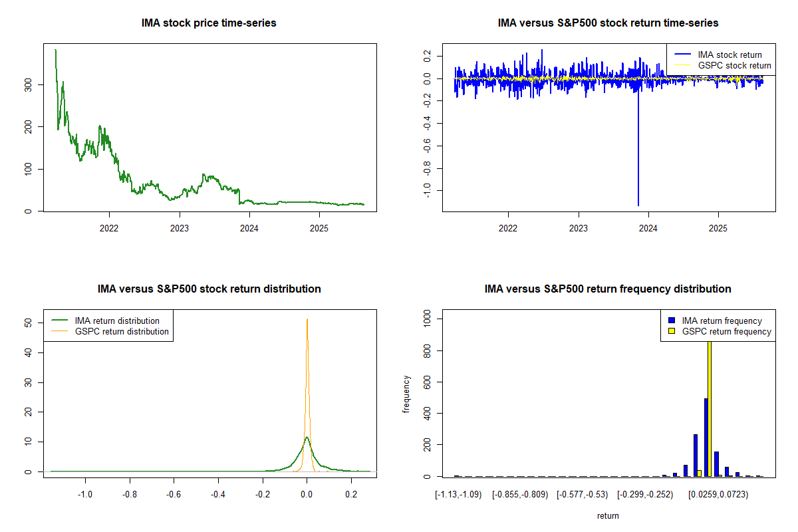Click the 'IMA stock price time-series' title

point(209,23)
